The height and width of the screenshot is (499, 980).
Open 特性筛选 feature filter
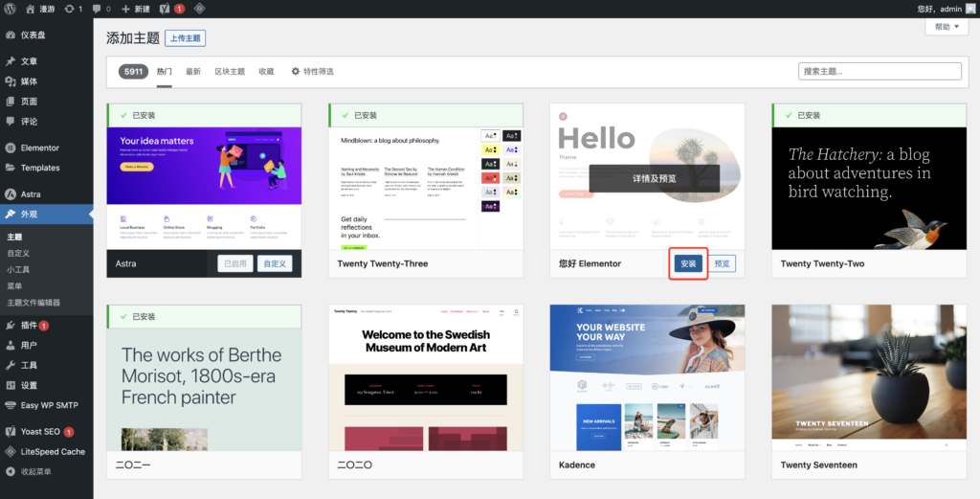312,71
